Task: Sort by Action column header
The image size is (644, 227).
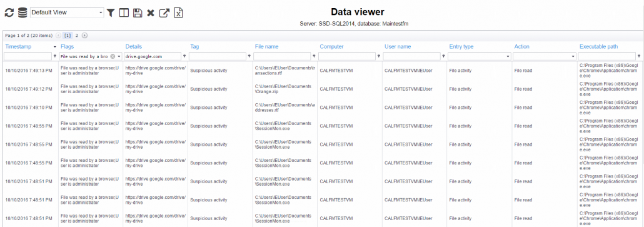Action: click(x=521, y=47)
